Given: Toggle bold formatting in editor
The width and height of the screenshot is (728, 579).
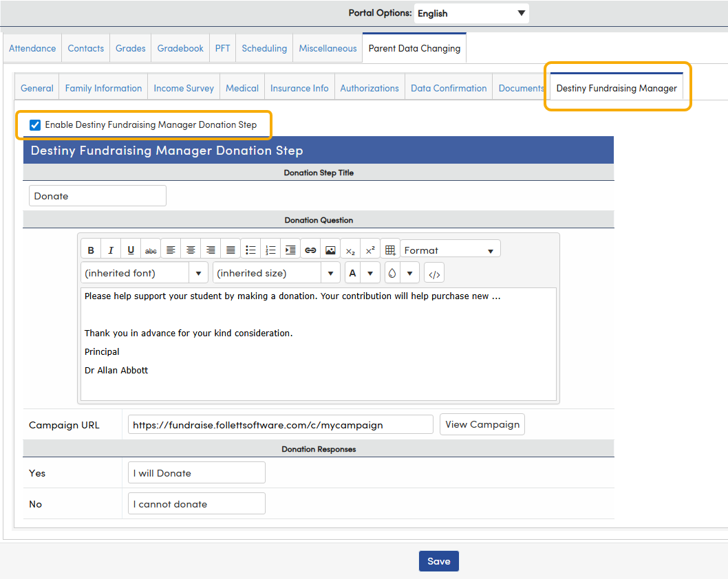Looking at the screenshot, I should pos(91,250).
